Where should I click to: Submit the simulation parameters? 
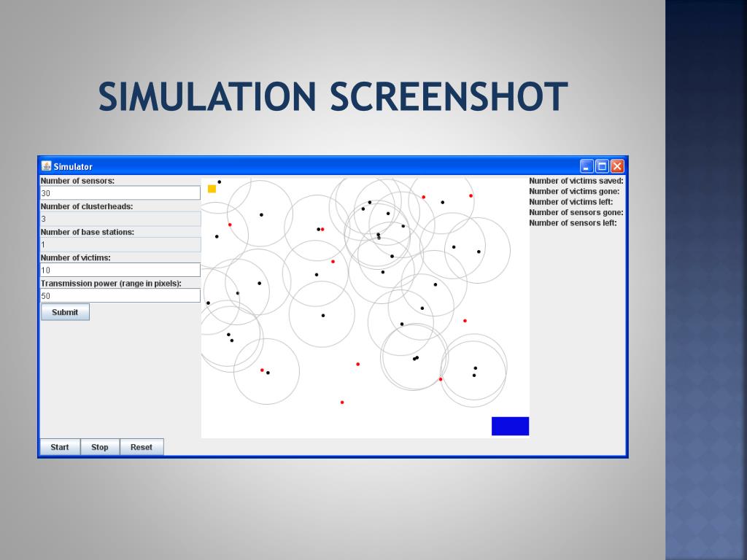click(x=65, y=312)
